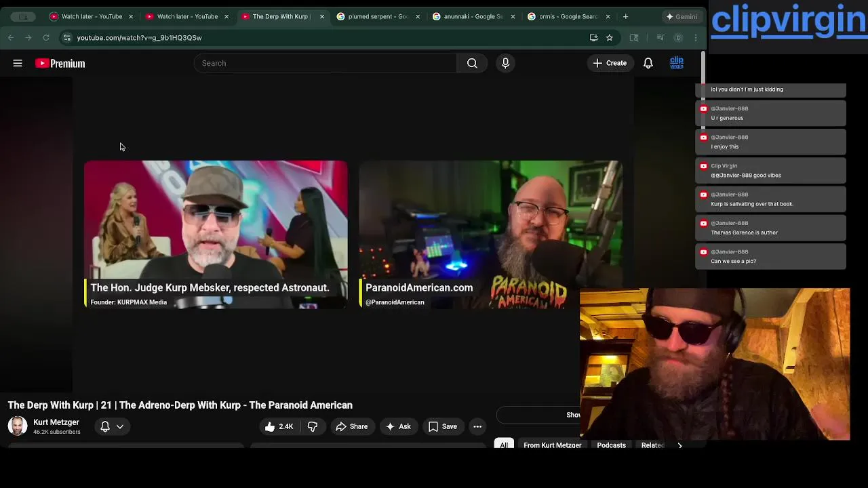Open the YouTube hamburger guide menu
Viewport: 868px width, 488px height.
(18, 63)
